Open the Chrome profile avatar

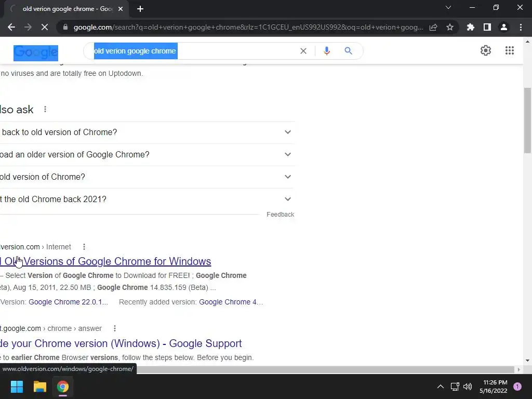coord(504,27)
